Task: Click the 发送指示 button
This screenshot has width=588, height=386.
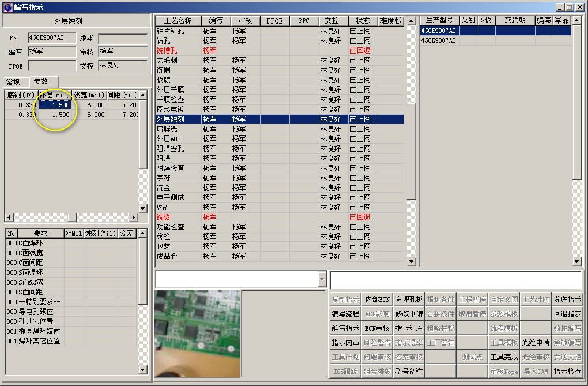Action: [x=567, y=300]
